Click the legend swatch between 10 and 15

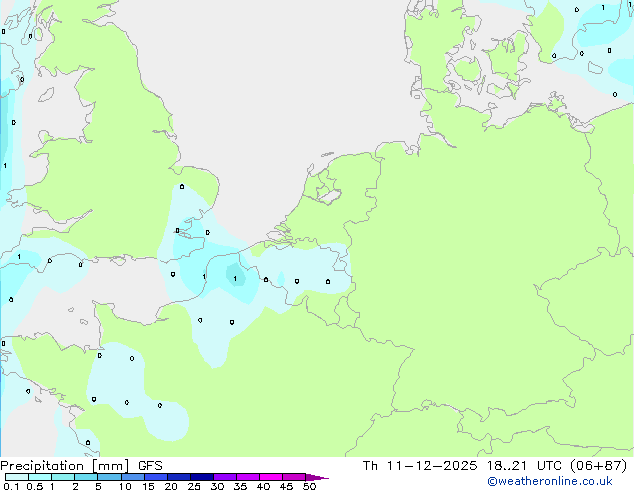[x=132, y=477]
